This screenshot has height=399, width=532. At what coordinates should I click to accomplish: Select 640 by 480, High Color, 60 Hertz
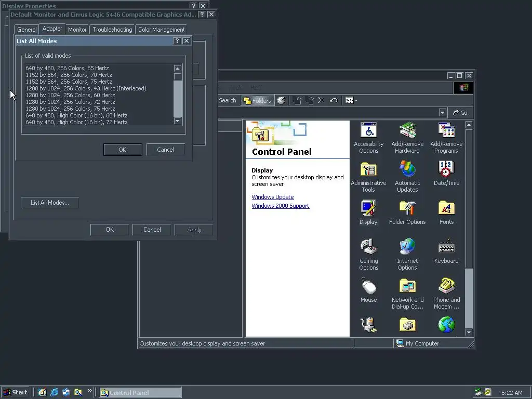point(76,116)
